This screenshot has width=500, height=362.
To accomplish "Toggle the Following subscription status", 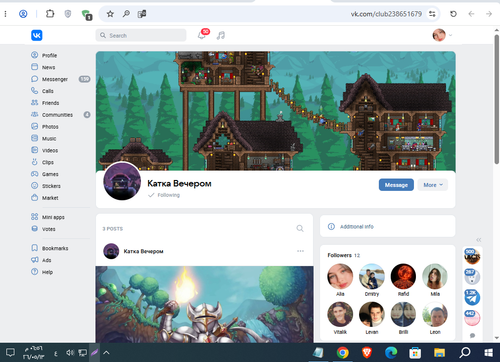I will 164,195.
